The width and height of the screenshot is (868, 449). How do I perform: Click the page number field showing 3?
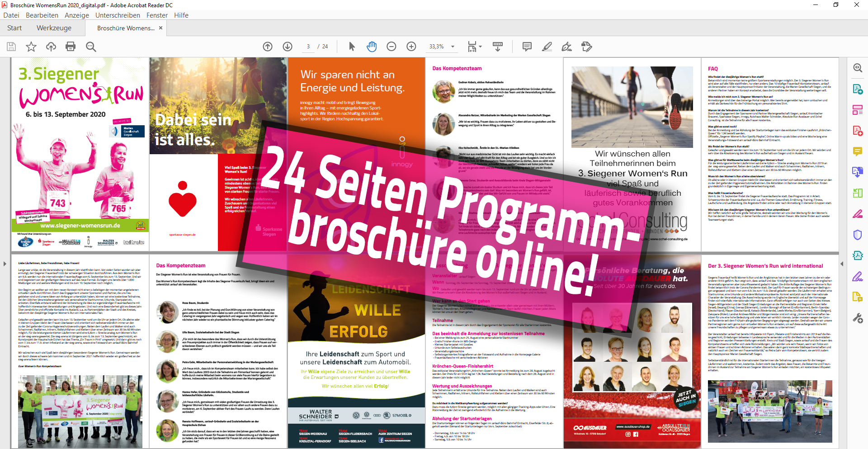(308, 47)
